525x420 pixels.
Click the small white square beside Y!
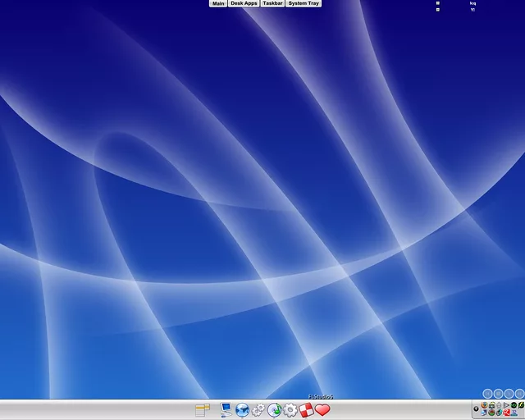437,10
